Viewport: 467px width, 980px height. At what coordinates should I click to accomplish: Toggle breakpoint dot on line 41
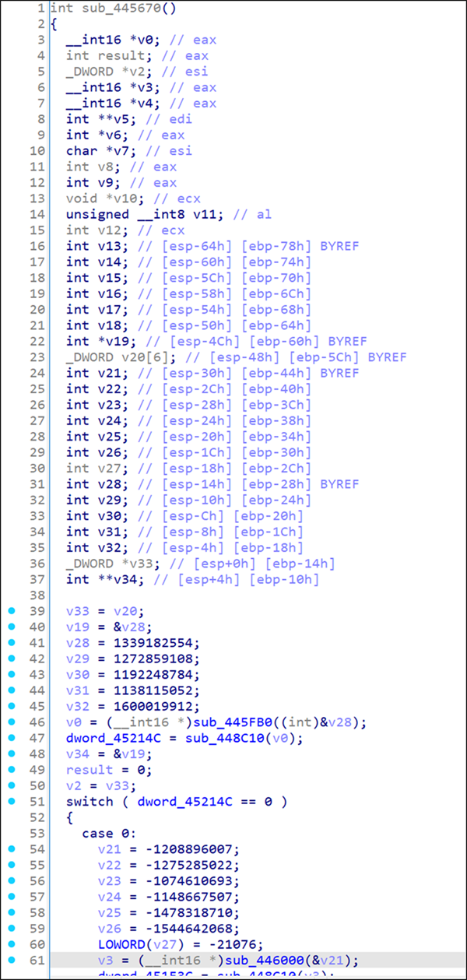pyautogui.click(x=11, y=643)
